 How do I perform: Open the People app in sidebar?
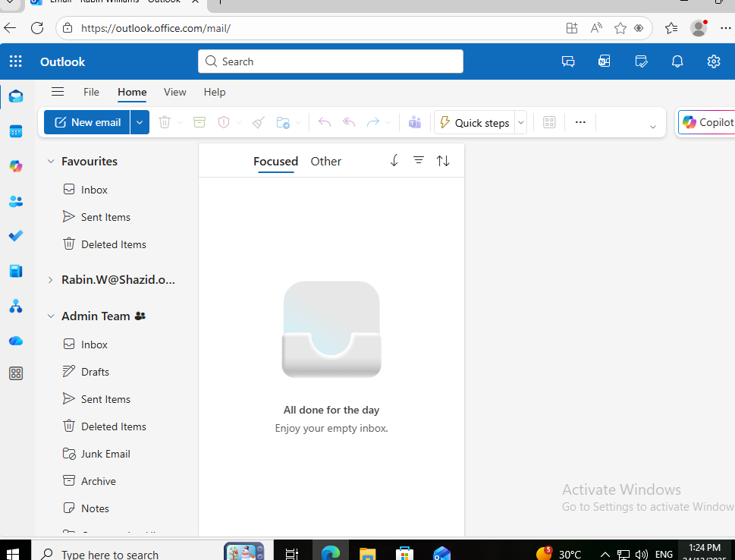pos(16,201)
